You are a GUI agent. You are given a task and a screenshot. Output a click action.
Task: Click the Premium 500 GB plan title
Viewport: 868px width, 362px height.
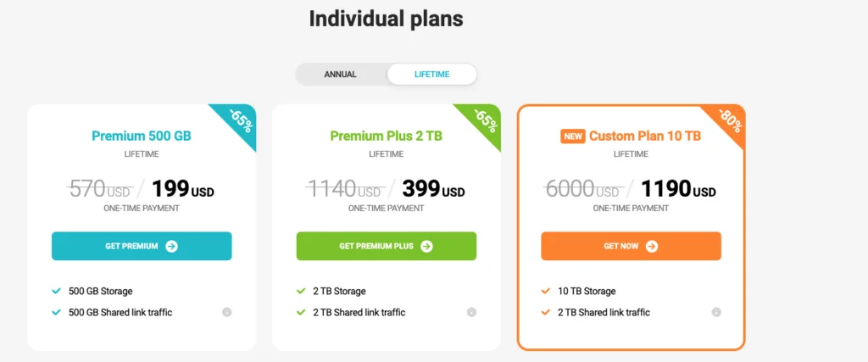142,136
